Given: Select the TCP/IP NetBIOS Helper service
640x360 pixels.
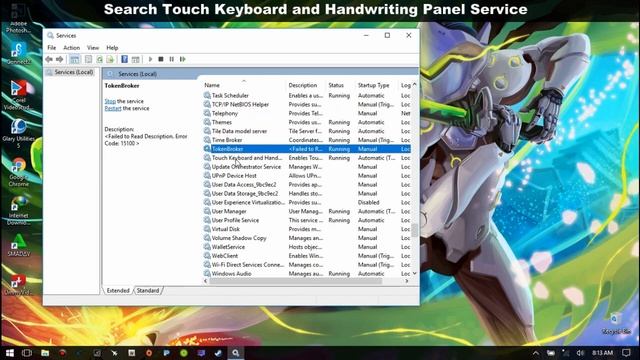Looking at the screenshot, I should tap(307, 104).
